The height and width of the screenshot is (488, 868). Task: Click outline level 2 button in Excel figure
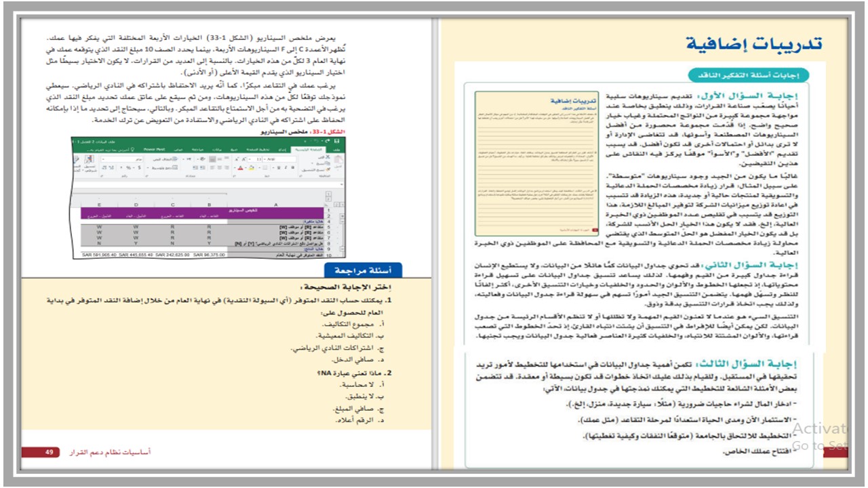point(329,199)
